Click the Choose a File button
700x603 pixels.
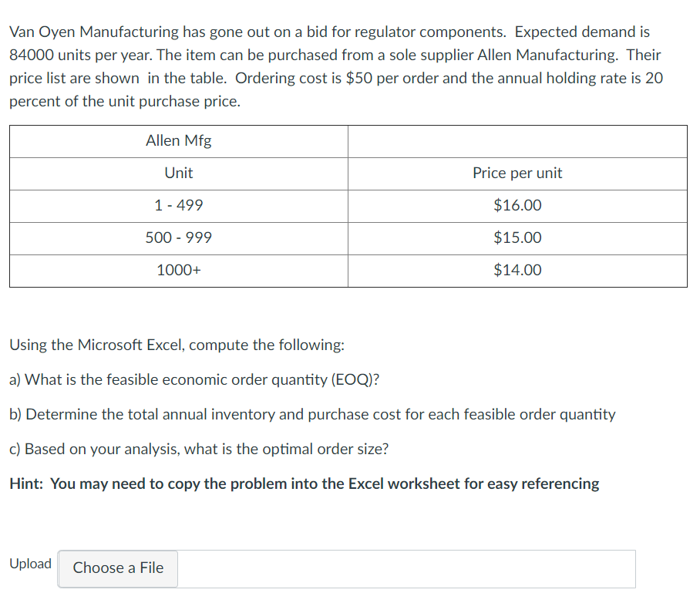click(x=117, y=568)
